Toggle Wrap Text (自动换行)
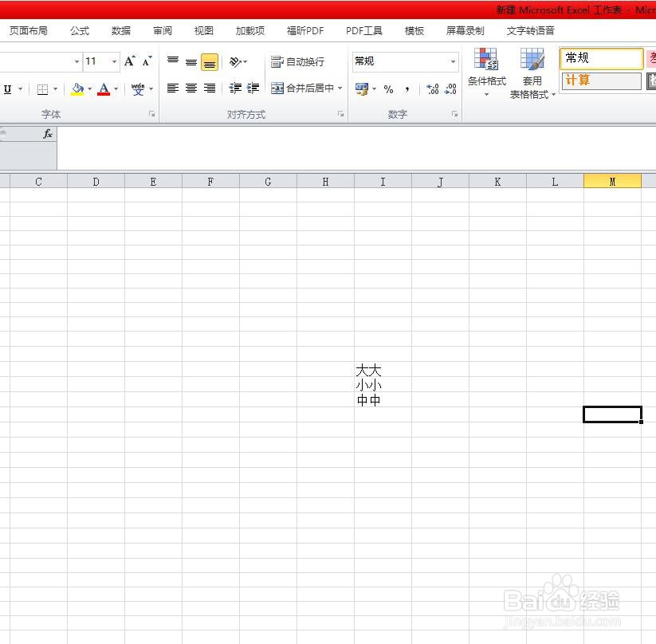Viewport: 656px width, 644px height. (297, 62)
